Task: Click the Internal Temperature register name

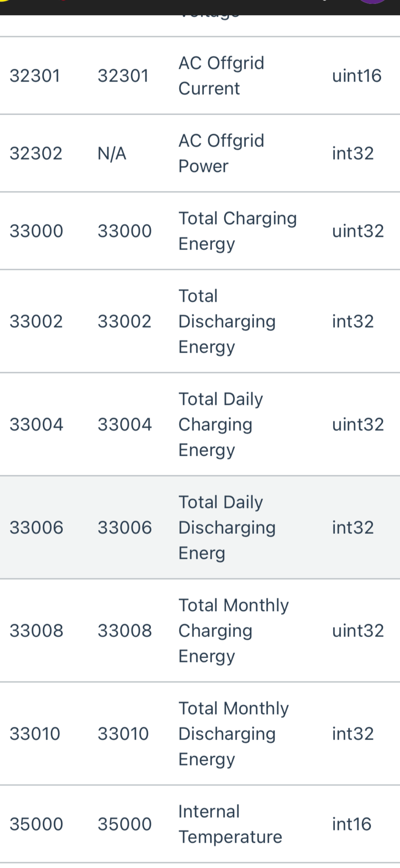Action: [230, 824]
